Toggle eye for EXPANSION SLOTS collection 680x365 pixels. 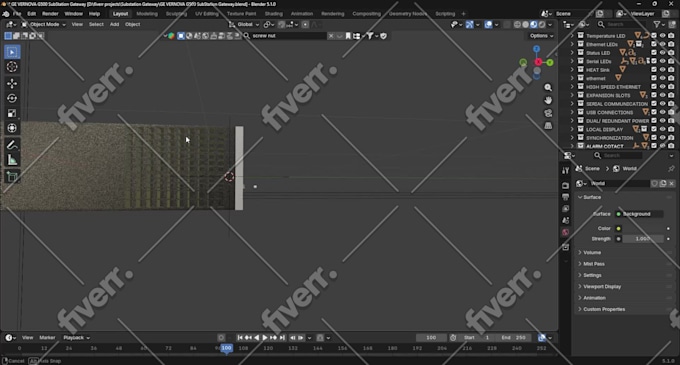662,95
